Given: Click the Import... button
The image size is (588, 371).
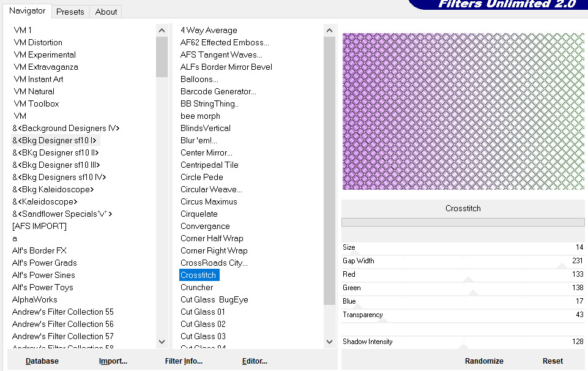Looking at the screenshot, I should (x=113, y=361).
